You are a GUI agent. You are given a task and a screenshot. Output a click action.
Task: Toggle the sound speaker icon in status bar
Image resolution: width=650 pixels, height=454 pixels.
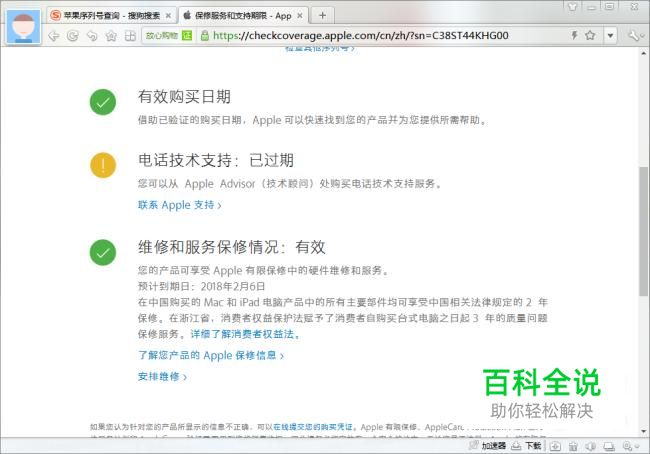pos(591,446)
